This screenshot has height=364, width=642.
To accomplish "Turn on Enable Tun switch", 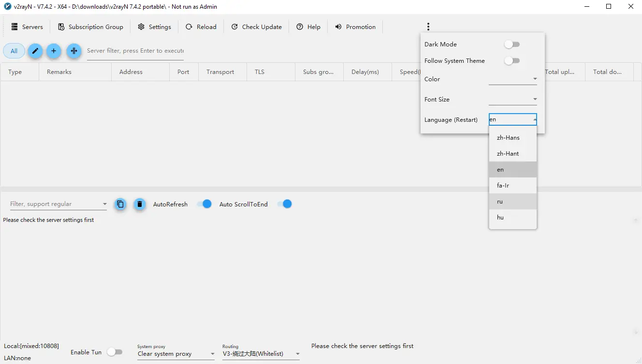I will point(115,352).
